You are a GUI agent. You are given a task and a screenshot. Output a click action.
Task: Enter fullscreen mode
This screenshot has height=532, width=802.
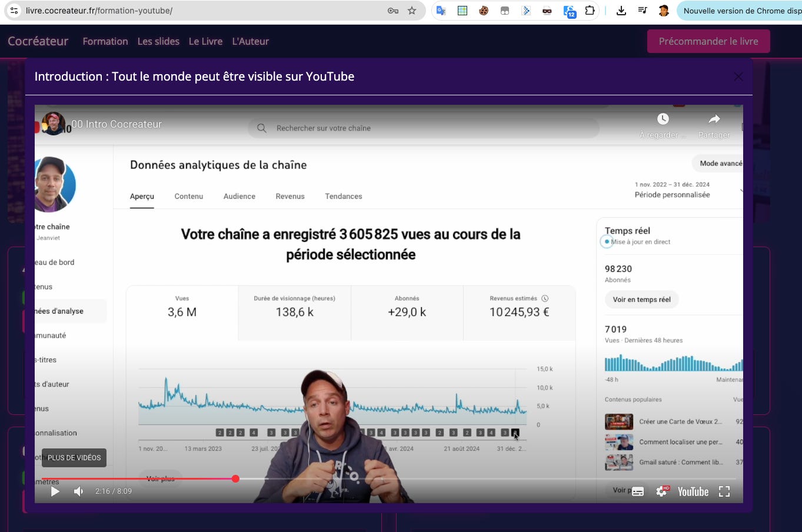724,491
